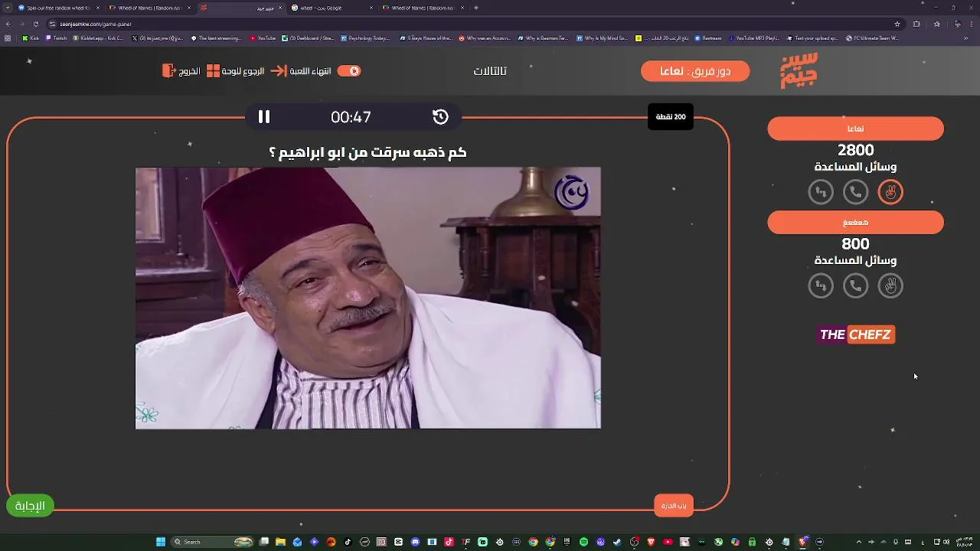Click the team name نعاعا header
This screenshot has height=551, width=980.
coord(855,129)
